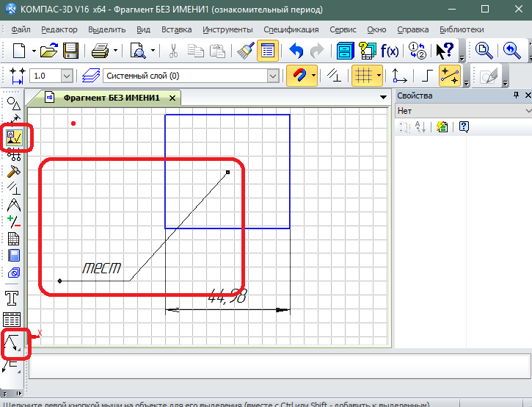Open the table insert tool

12,320
